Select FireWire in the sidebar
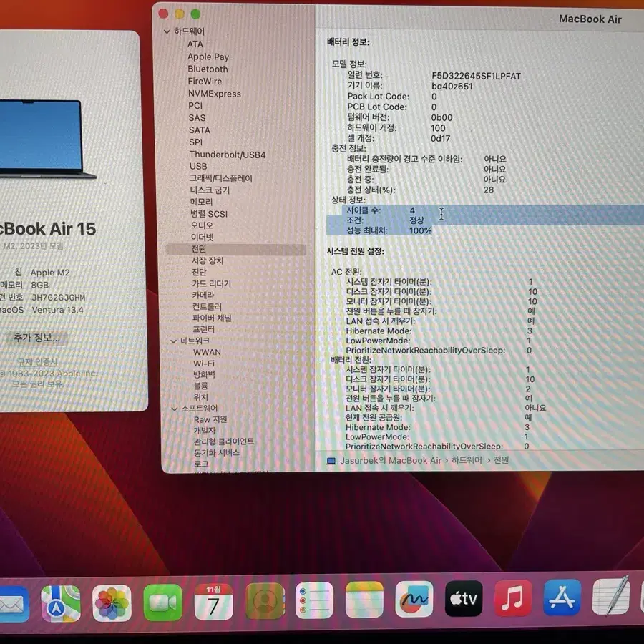This screenshot has height=644, width=644. [205, 82]
